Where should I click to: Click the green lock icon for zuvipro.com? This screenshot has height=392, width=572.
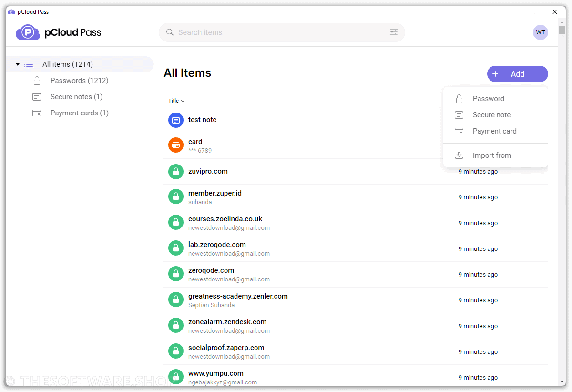[x=176, y=172]
